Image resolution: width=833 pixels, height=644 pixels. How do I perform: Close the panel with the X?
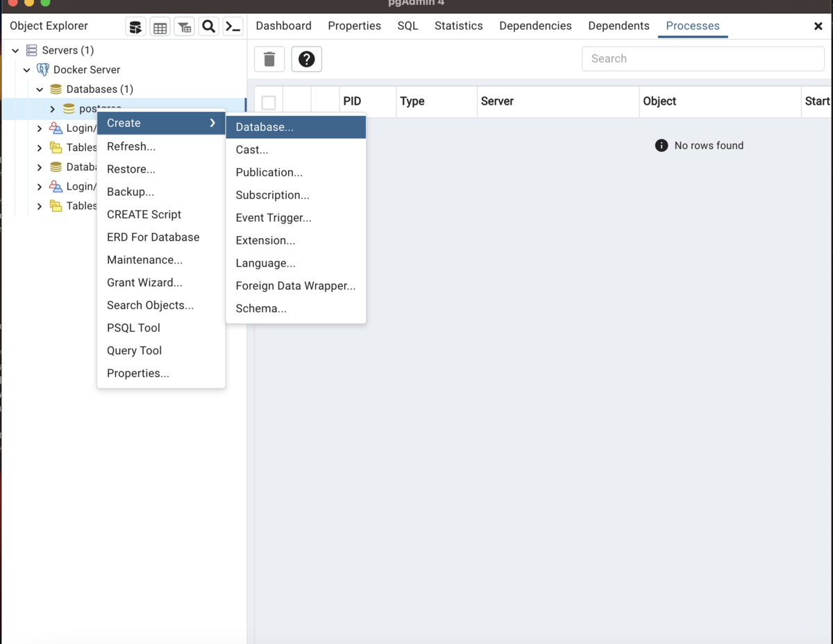click(818, 26)
